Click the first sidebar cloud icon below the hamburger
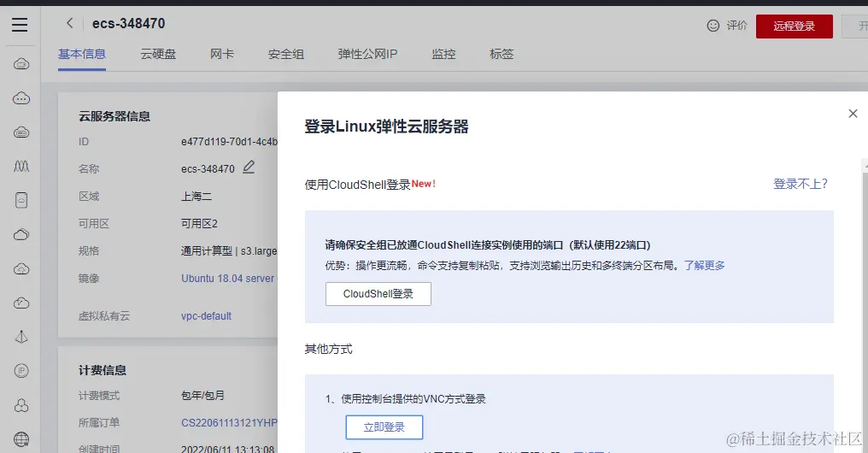The width and height of the screenshot is (868, 453). pos(21,64)
